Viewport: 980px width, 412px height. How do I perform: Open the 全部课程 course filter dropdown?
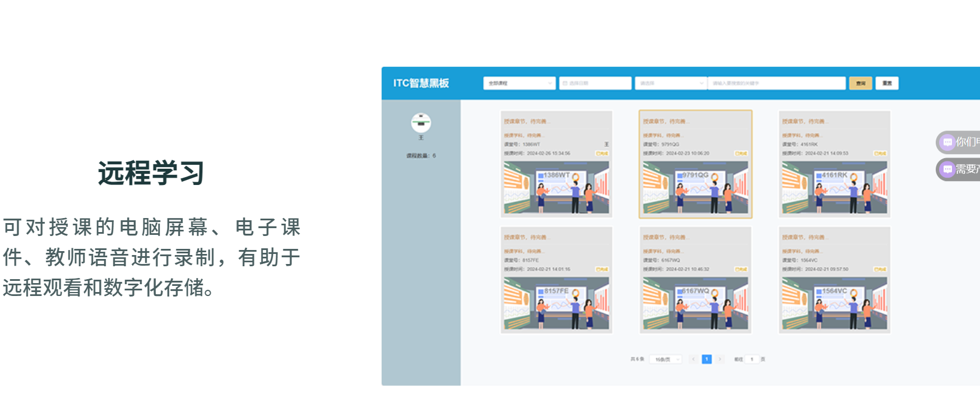(519, 84)
